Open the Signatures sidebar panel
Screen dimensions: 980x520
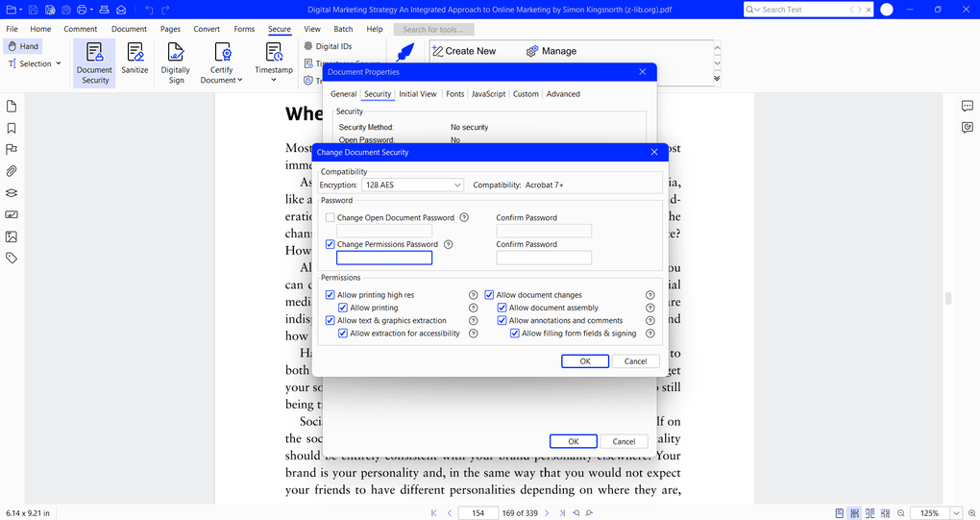[12, 214]
